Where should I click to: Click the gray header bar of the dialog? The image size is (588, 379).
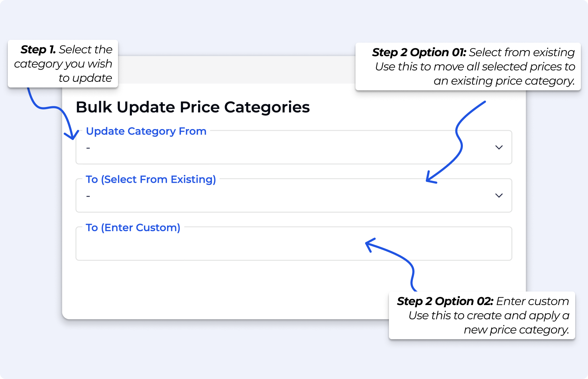click(235, 70)
